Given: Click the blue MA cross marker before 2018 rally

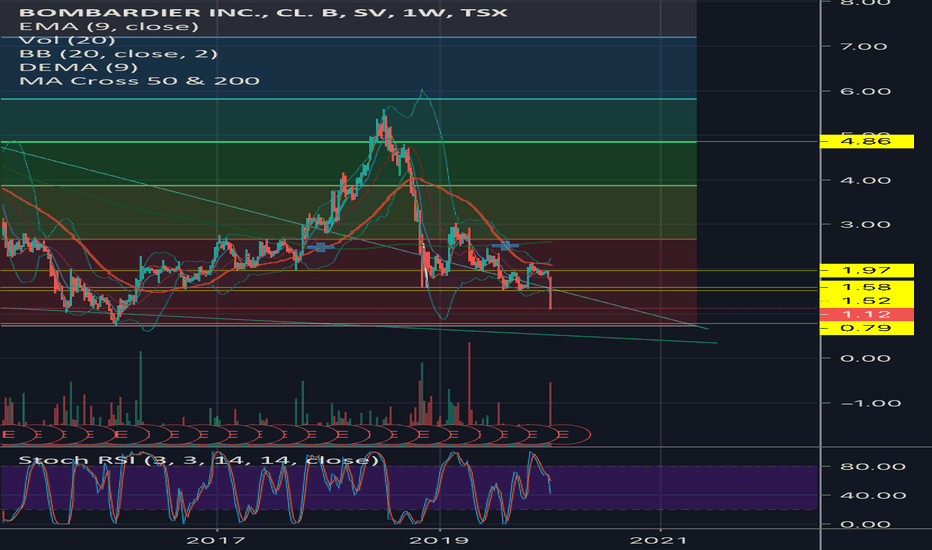Looking at the screenshot, I should pyautogui.click(x=320, y=247).
